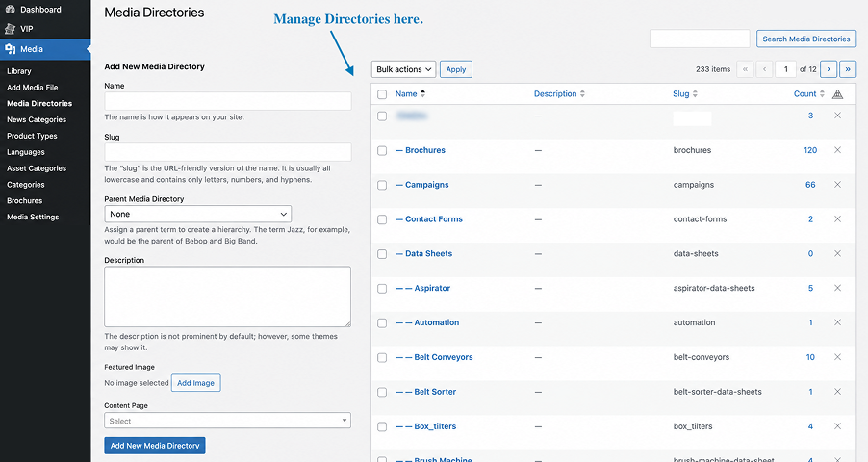Screen dimensions: 868x462
Task: Toggle the select-all checkbox in table header
Action: click(382, 94)
